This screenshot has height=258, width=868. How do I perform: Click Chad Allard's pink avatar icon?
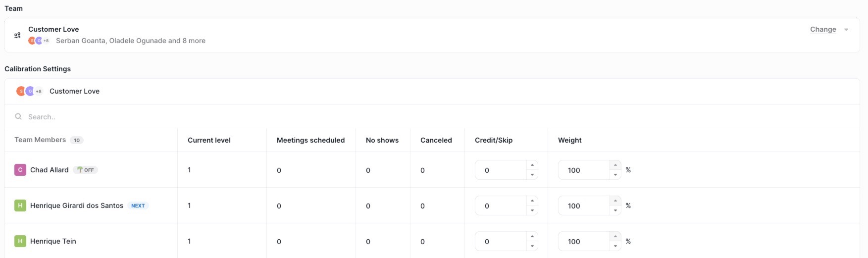coord(20,170)
